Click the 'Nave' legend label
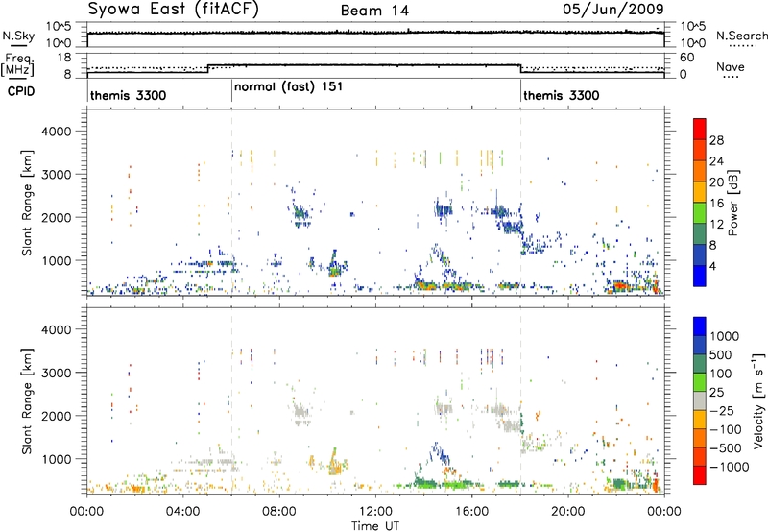 pos(731,67)
